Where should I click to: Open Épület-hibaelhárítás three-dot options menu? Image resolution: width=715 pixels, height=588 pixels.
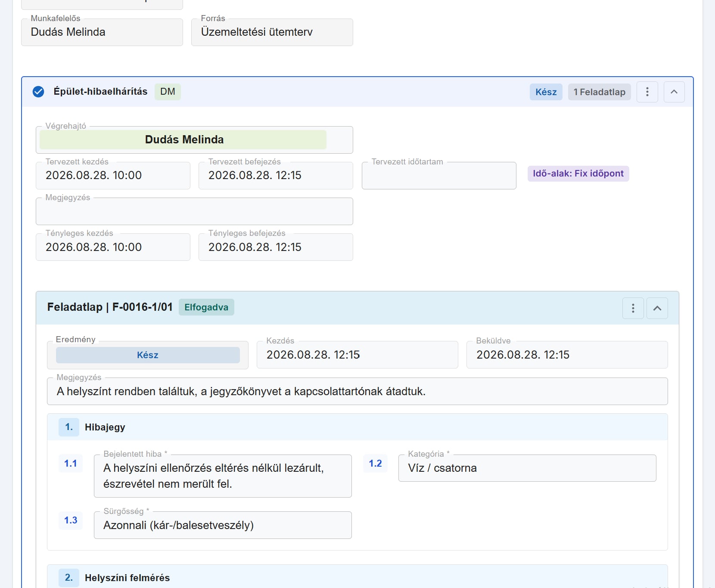[x=647, y=92]
